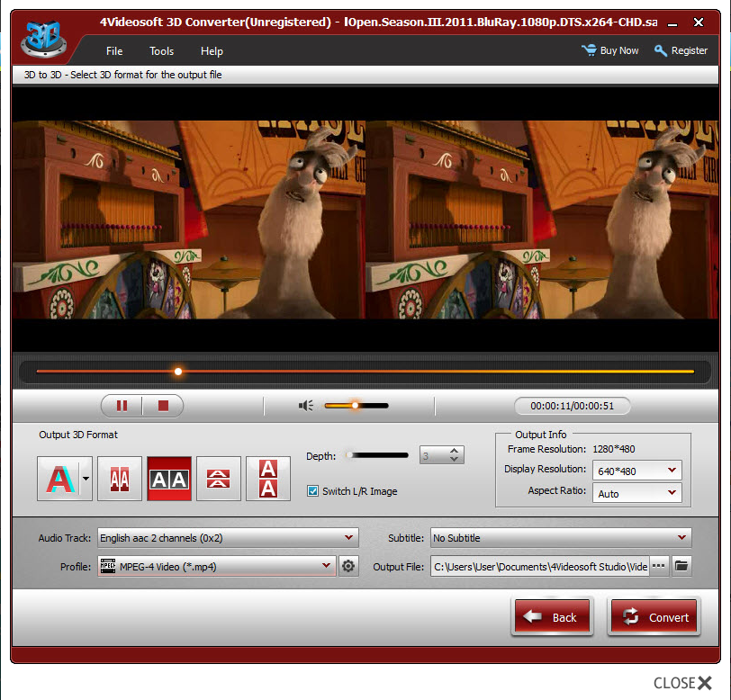The image size is (731, 700).
Task: Open Anaglyph format type dropdown arrow
Action: (x=86, y=479)
